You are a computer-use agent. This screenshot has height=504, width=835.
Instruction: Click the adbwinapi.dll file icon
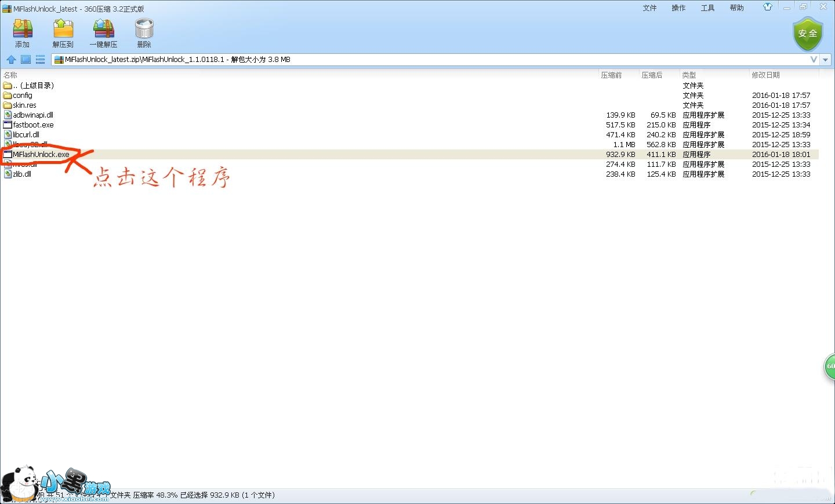coord(8,115)
